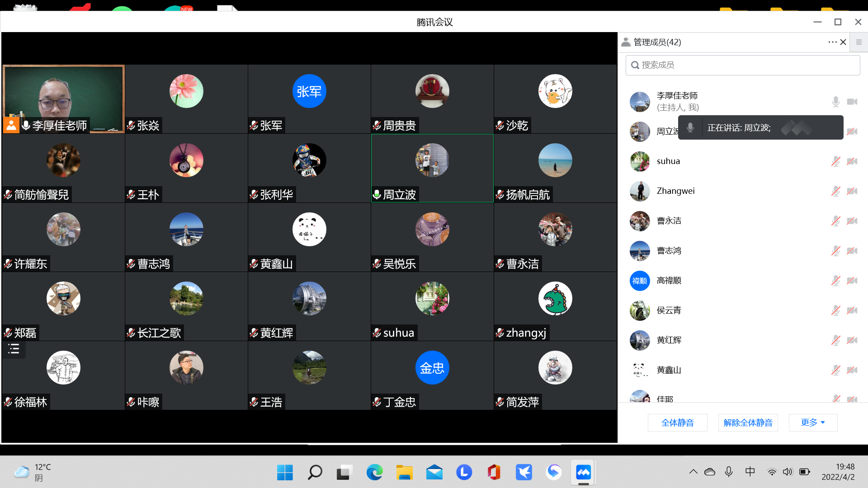868x488 pixels.
Task: Open Mail app from taskbar
Action: (434, 473)
